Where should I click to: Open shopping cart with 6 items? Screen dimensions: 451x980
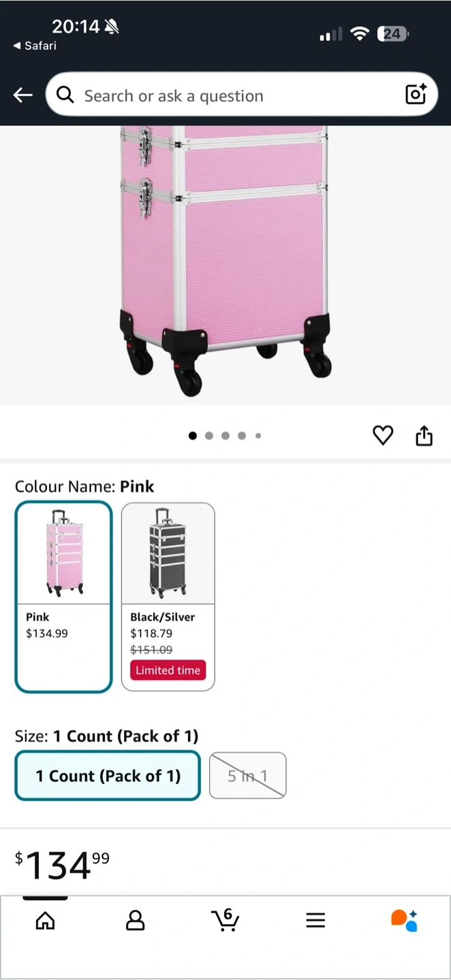(225, 920)
